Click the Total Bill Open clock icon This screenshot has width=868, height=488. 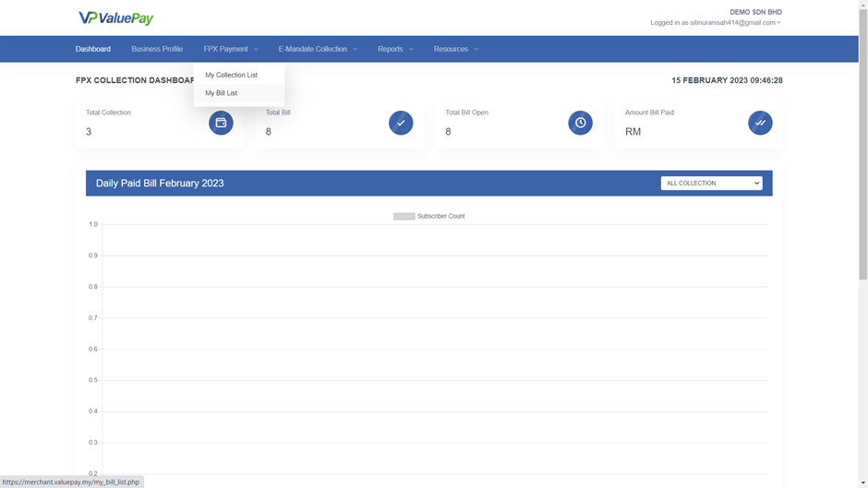[580, 123]
